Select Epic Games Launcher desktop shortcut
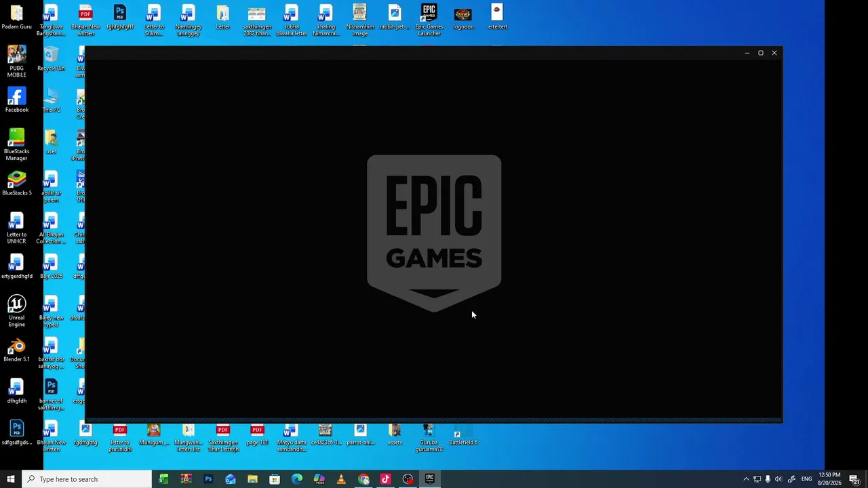The height and width of the screenshot is (488, 868). tap(429, 20)
